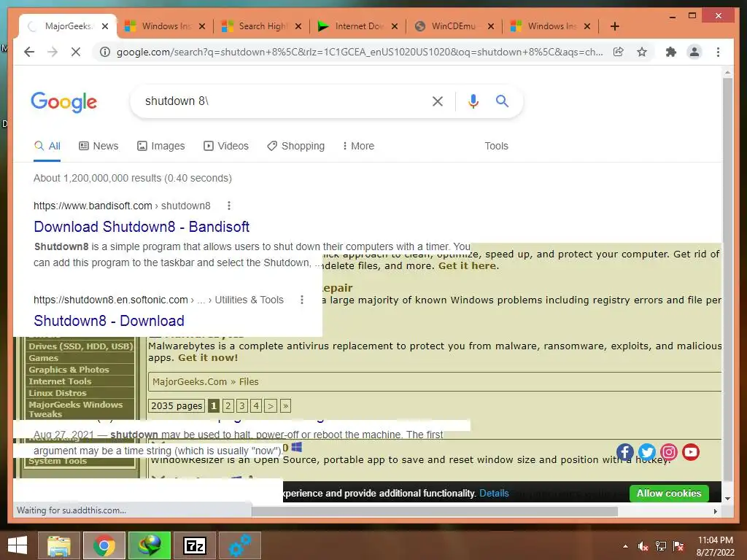This screenshot has width=747, height=560.
Task: Open File Explorer from taskbar
Action: pos(59,545)
